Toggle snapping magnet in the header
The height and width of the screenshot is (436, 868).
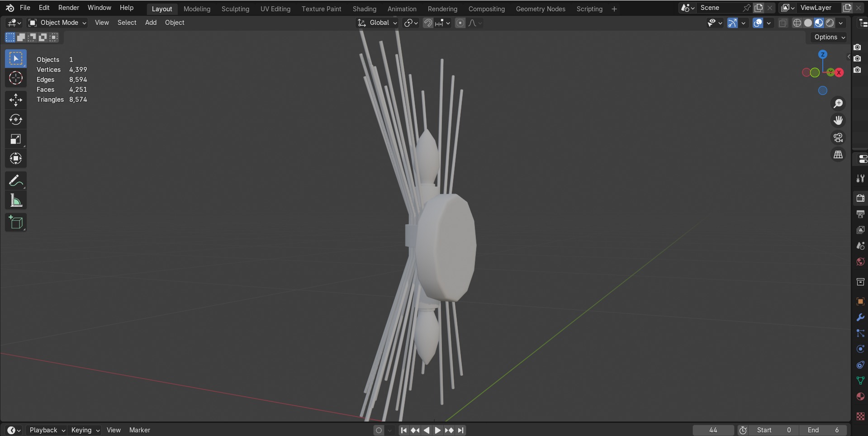[427, 23]
